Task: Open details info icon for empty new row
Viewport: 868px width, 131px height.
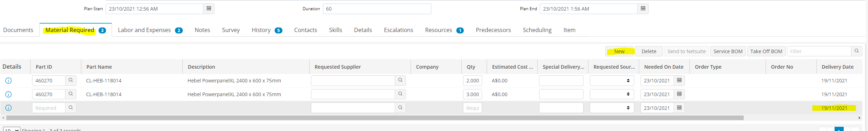Action: [8, 108]
